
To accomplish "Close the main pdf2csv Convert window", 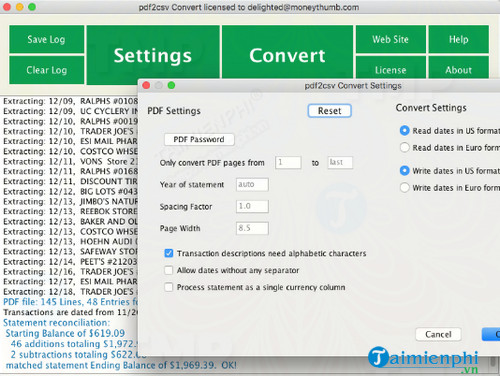I will tap(7, 7).
